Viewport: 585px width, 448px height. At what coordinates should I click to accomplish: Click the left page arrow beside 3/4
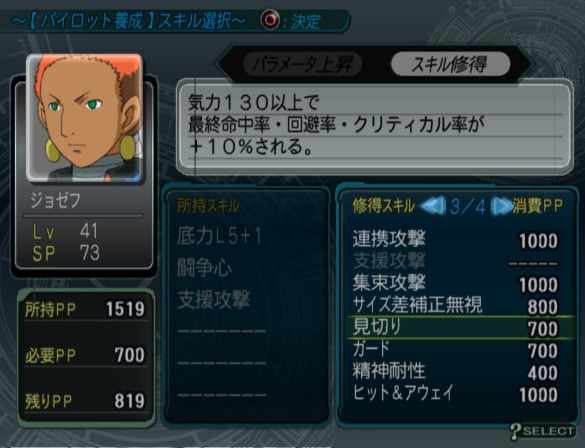432,206
